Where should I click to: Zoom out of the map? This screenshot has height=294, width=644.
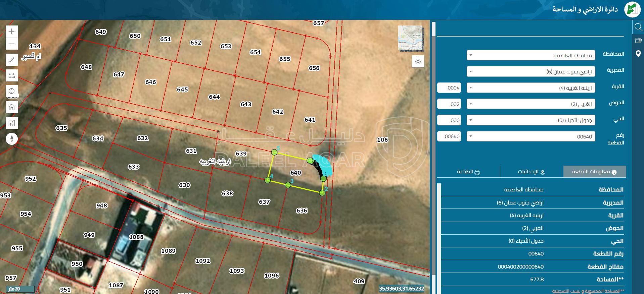12,44
